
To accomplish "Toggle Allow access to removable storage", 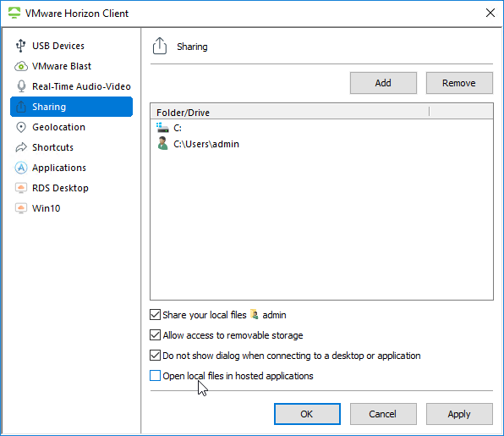I will (156, 335).
